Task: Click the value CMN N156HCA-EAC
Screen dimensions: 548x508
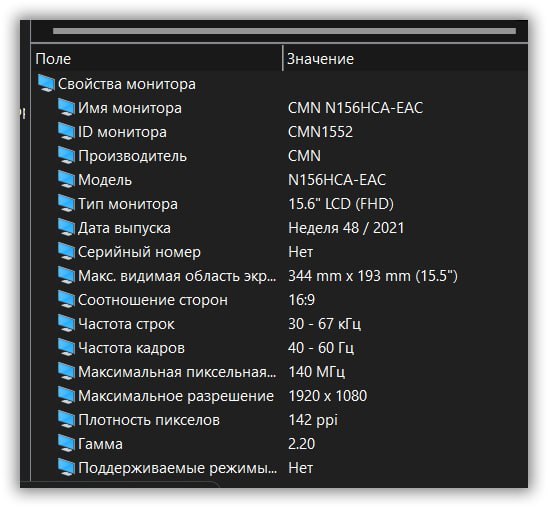Action: [x=355, y=108]
